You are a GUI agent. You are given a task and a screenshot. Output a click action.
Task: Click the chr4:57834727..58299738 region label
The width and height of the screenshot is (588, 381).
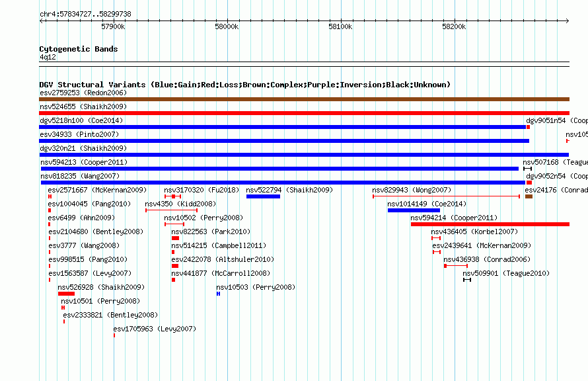[x=85, y=14]
